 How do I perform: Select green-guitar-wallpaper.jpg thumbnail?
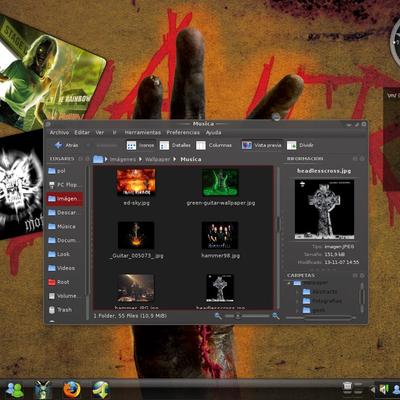pos(220,182)
